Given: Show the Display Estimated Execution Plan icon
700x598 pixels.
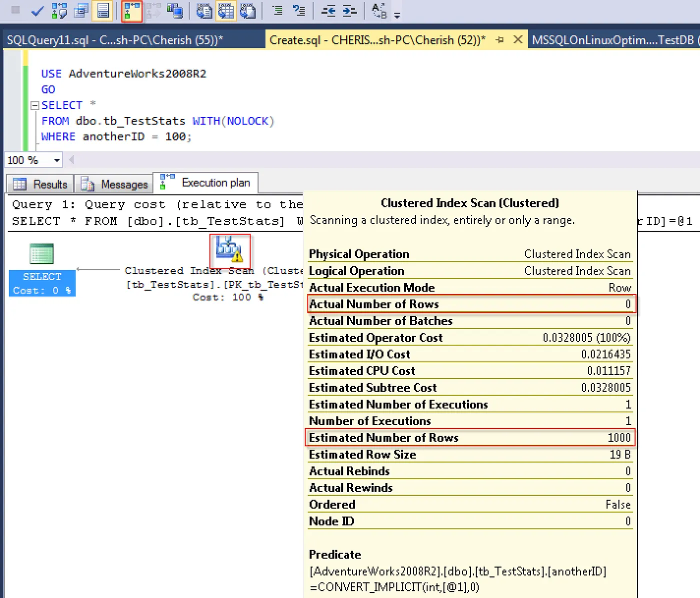Looking at the screenshot, I should 59,11.
